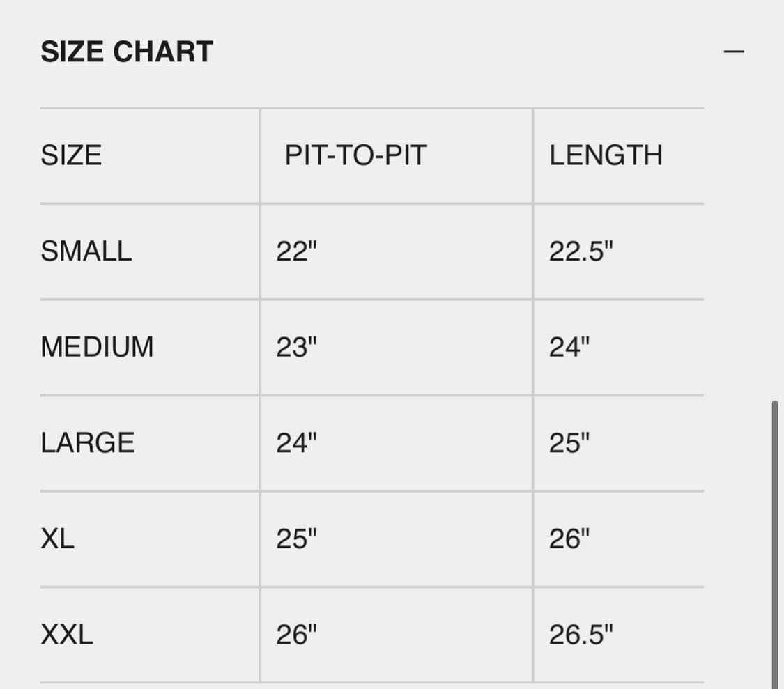Select Medium length value 24"
This screenshot has width=784, height=689.
(x=569, y=347)
